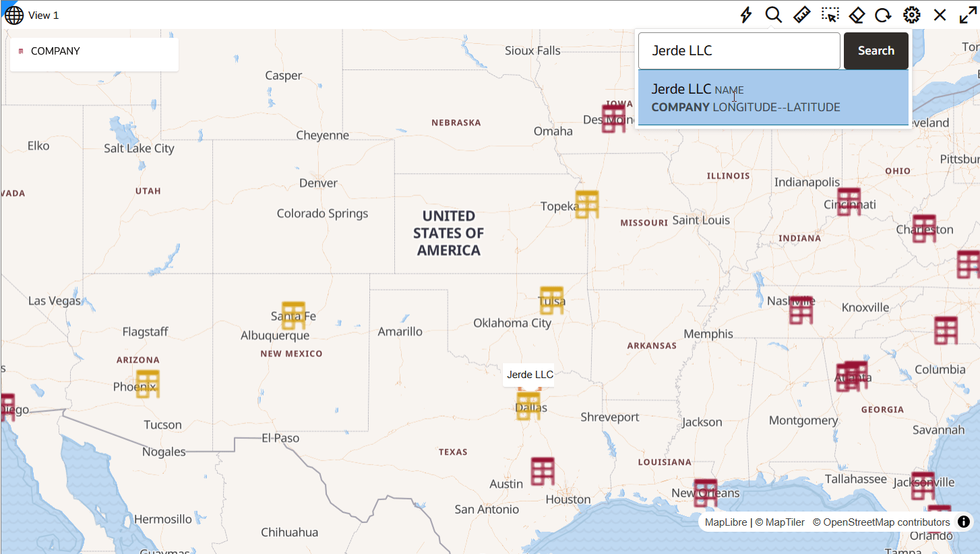Click the Salt Lake City label
This screenshot has height=554, width=980.
pos(139,148)
